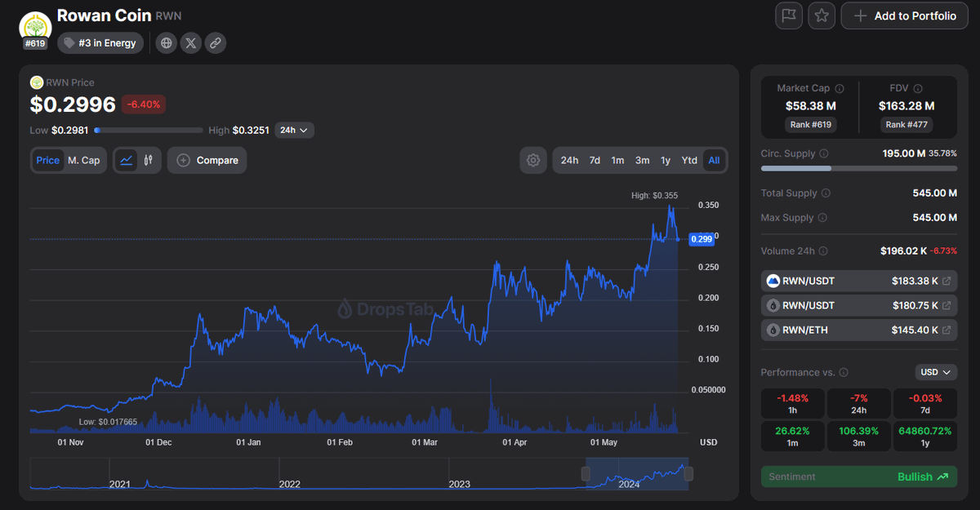
Task: Click 2022 on the overview timeline
Action: [x=289, y=484]
